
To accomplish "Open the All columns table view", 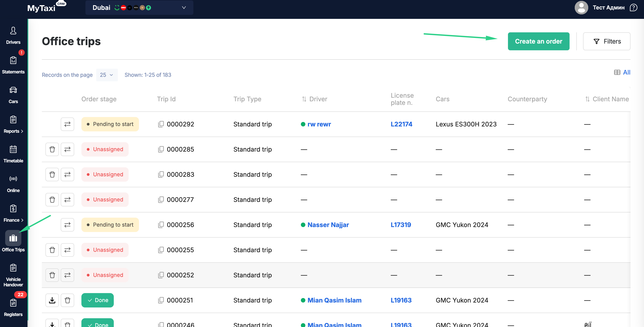I will coord(622,72).
